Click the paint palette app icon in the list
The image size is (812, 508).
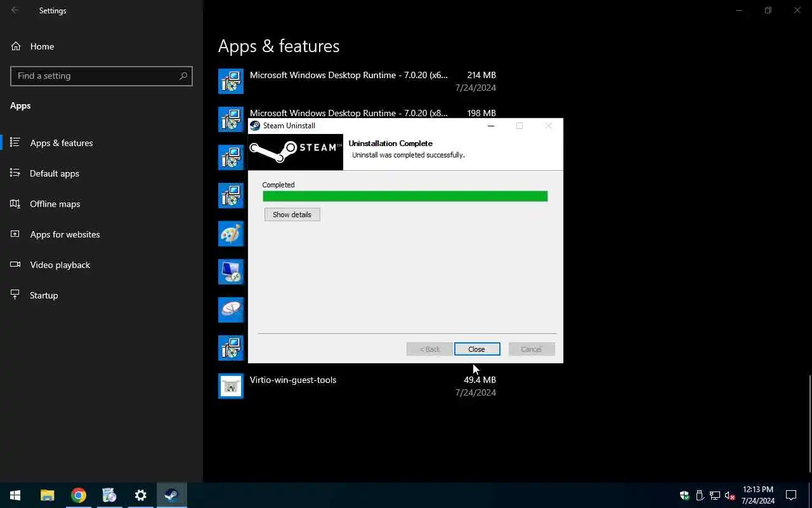click(231, 234)
